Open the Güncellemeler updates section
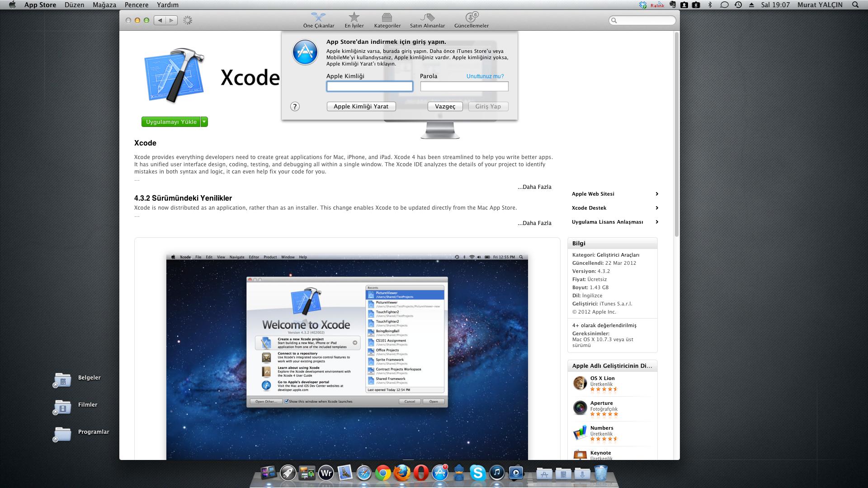868x488 pixels. (x=471, y=20)
